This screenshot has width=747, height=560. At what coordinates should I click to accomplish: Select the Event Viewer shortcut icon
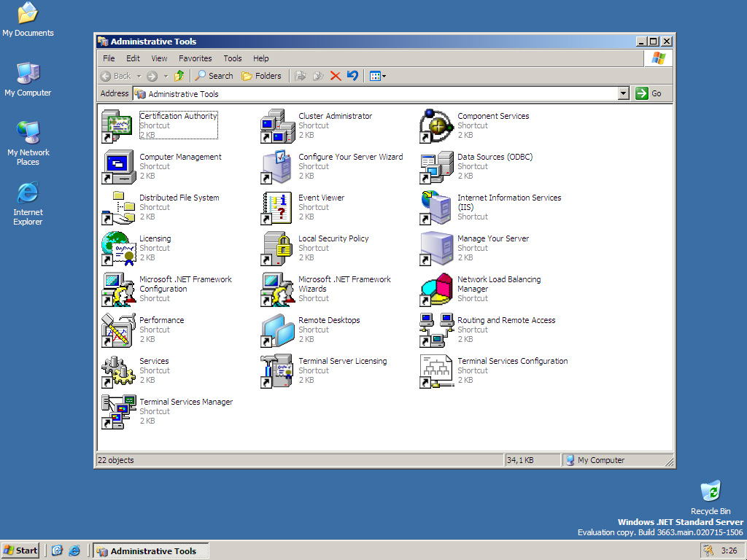click(x=276, y=208)
